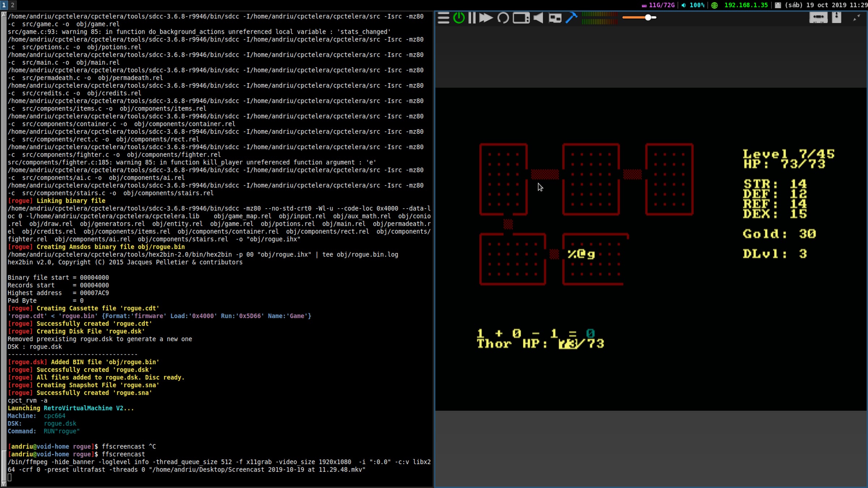Click the date and time clock
The width and height of the screenshot is (868, 488).
(826, 5)
